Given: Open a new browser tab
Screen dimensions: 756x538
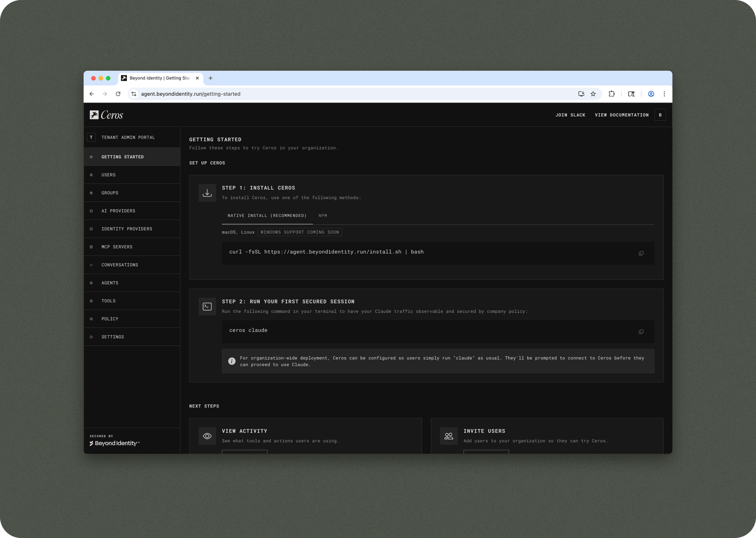Looking at the screenshot, I should pos(210,78).
